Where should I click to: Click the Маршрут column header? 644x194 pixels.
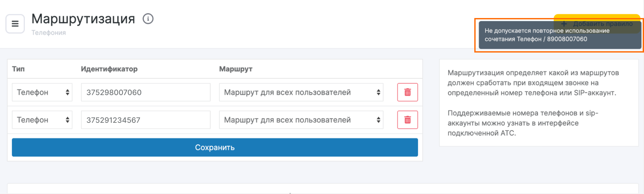pos(236,69)
